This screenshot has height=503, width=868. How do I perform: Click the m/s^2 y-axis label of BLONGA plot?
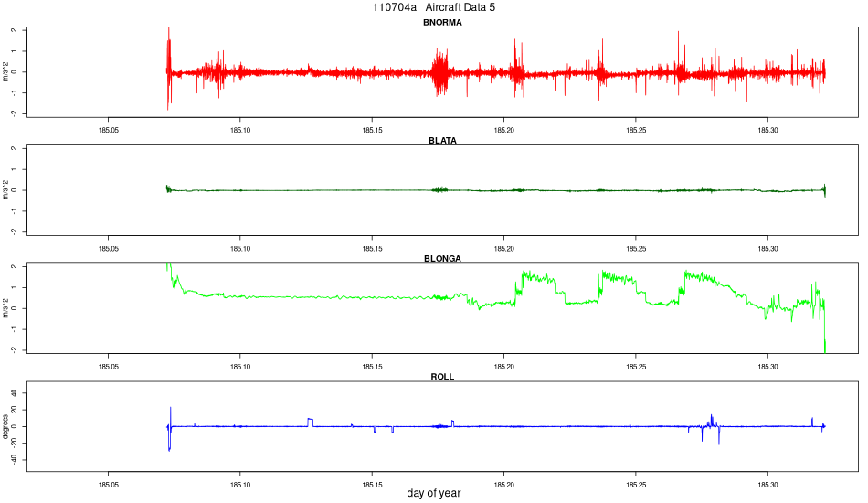coord(5,308)
